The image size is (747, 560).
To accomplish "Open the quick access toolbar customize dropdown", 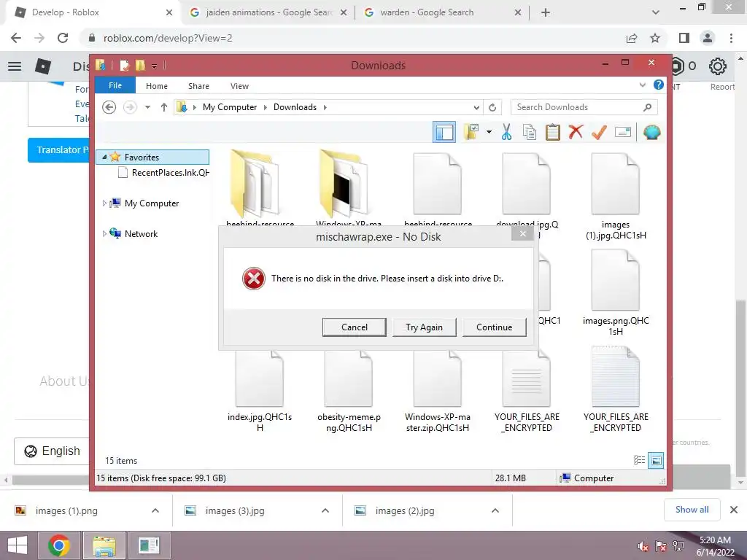I will pyautogui.click(x=155, y=66).
